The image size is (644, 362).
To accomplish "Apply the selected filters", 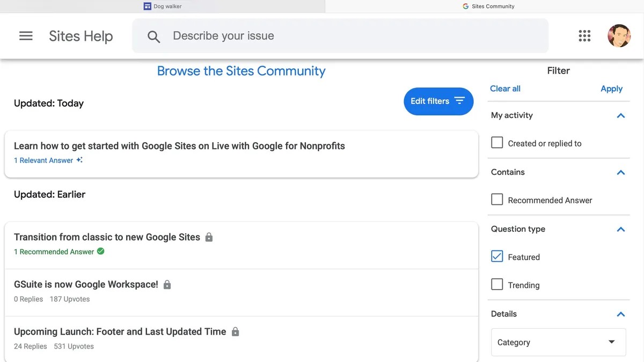I will pyautogui.click(x=611, y=88).
